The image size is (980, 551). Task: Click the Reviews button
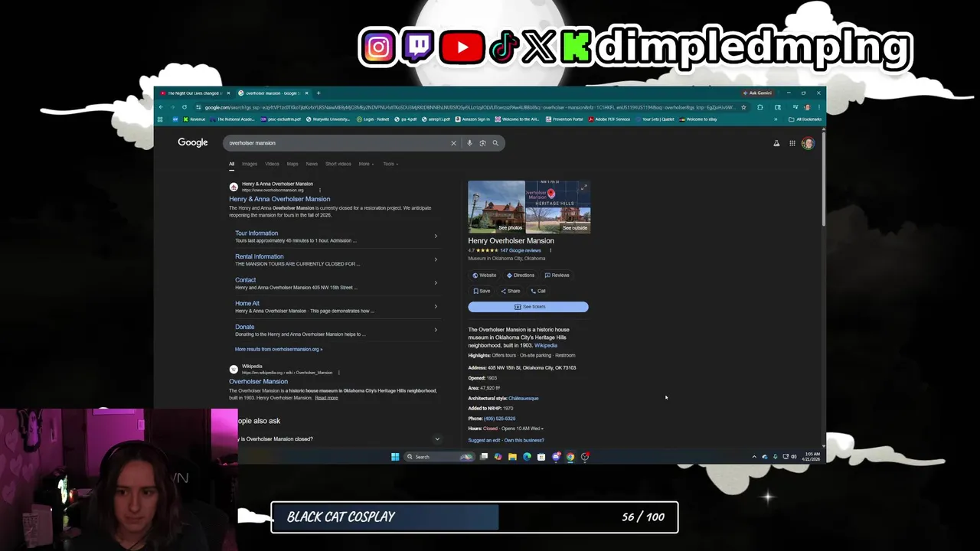557,275
